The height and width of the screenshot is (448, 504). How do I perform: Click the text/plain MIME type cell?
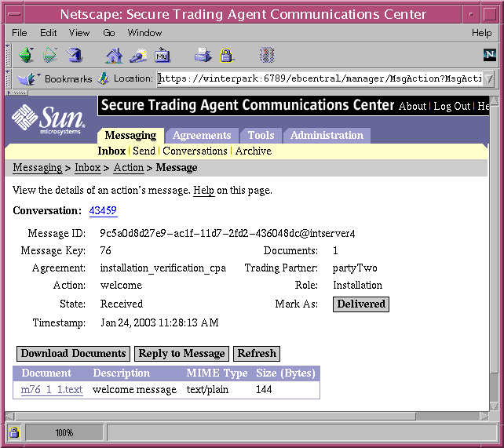(x=207, y=390)
